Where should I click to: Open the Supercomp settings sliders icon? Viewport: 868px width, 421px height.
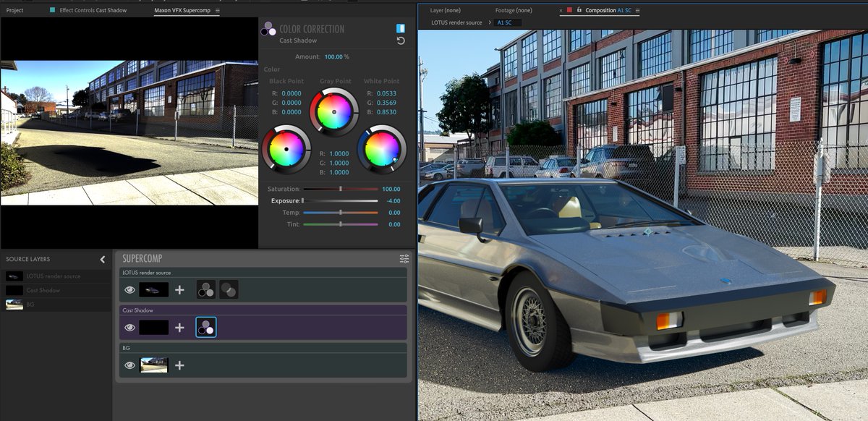404,258
